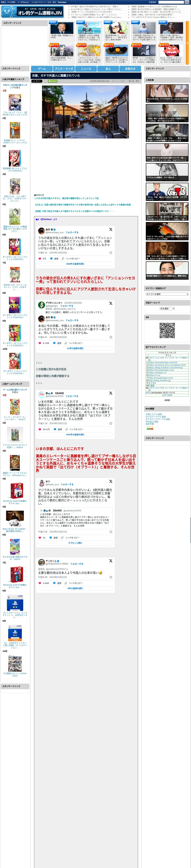Click はてなブックマークに追加 link
The image size is (191, 868).
point(158,419)
